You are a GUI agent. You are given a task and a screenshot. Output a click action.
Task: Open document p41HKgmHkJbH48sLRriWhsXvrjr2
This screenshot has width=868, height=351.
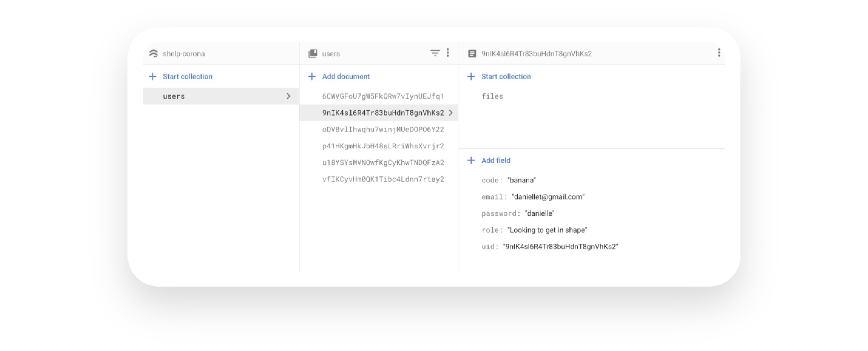point(383,146)
